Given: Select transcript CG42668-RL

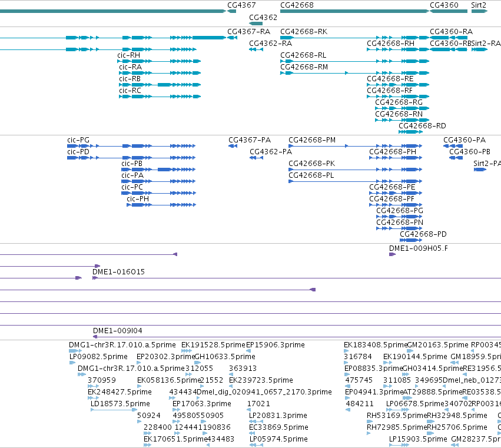Looking at the screenshot, I should coord(303,55).
